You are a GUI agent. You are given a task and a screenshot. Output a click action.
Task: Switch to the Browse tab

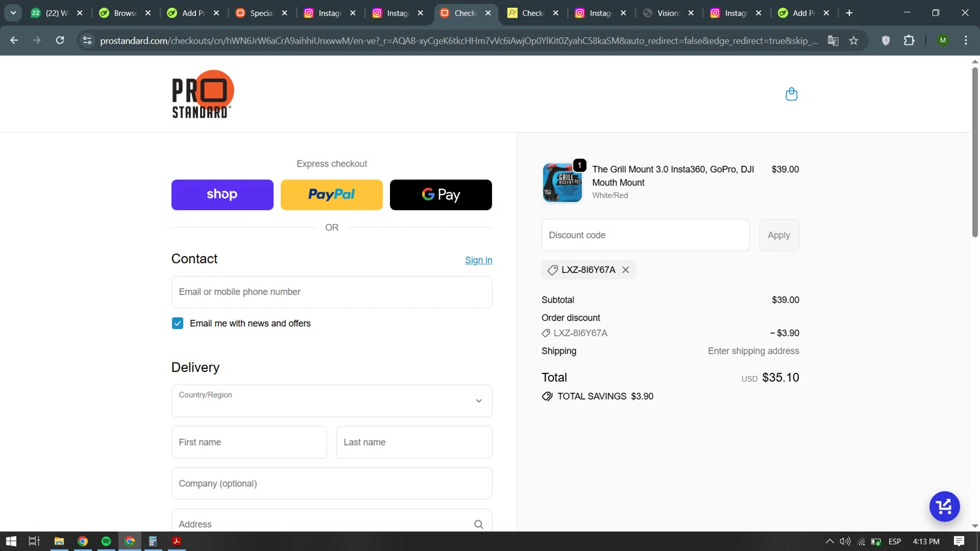tap(124, 13)
